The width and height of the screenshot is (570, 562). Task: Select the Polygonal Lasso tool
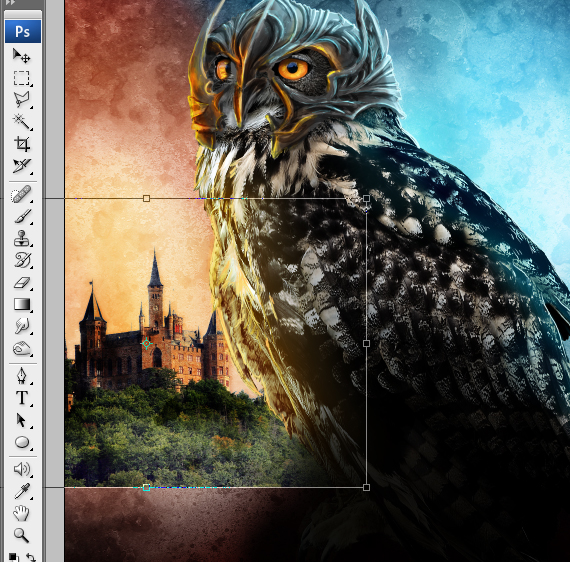tap(21, 99)
